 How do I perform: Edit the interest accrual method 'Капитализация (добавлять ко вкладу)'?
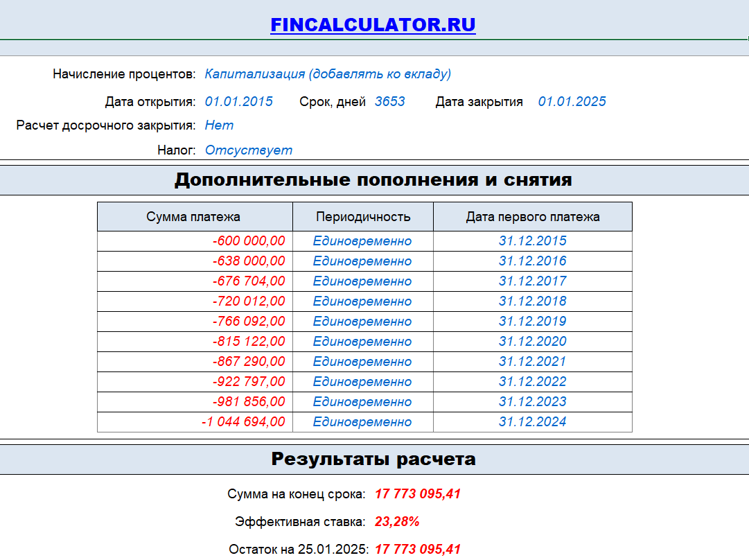tap(330, 71)
